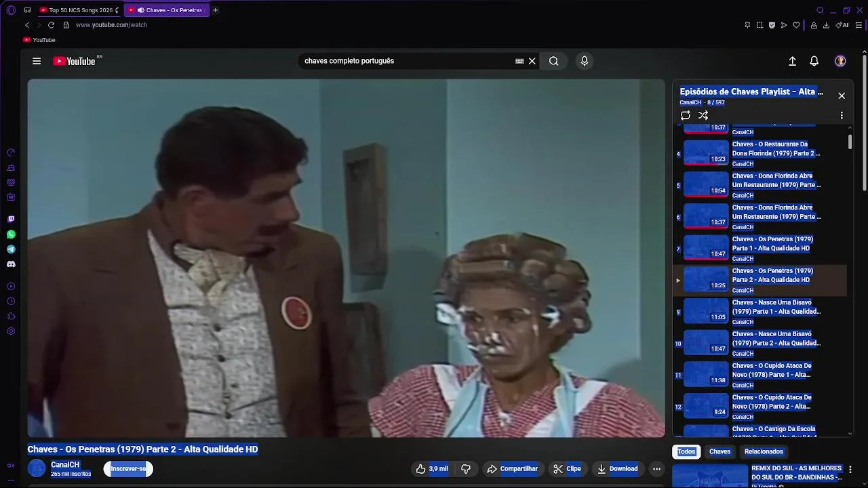Play O Restaurante Da Dona Florinda Parte 2
The image size is (868, 488).
point(759,153)
